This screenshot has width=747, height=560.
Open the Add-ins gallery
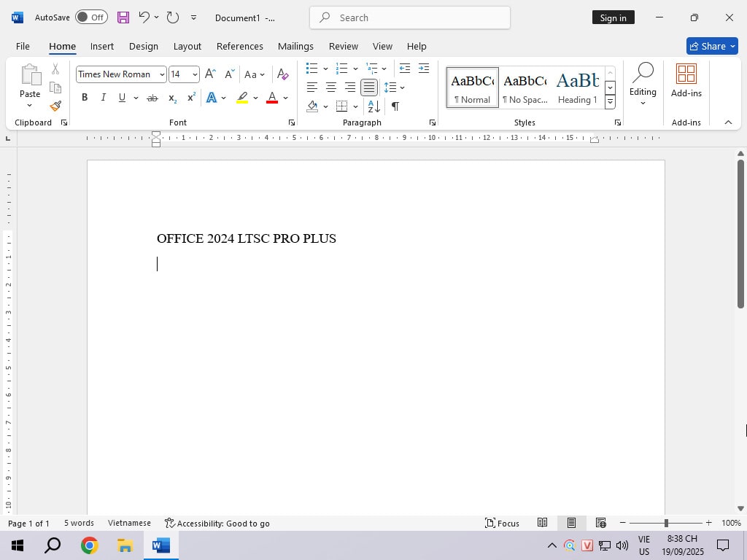[686, 81]
